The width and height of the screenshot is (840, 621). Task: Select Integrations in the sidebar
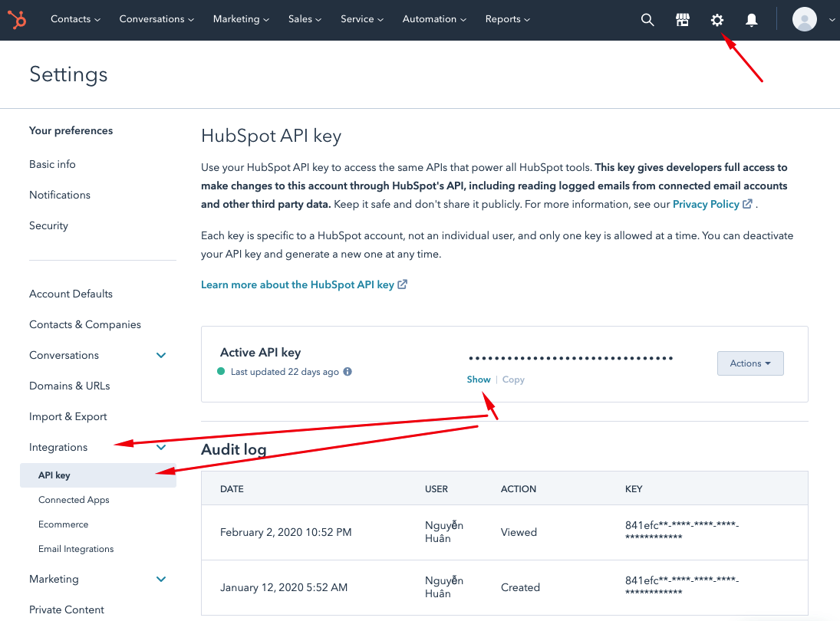pos(58,448)
